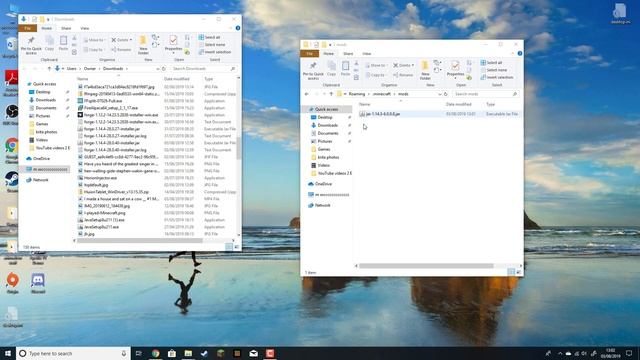This screenshot has width=640, height=360.
Task: Click the taskbar 'Type here to search' box
Action: (73, 353)
